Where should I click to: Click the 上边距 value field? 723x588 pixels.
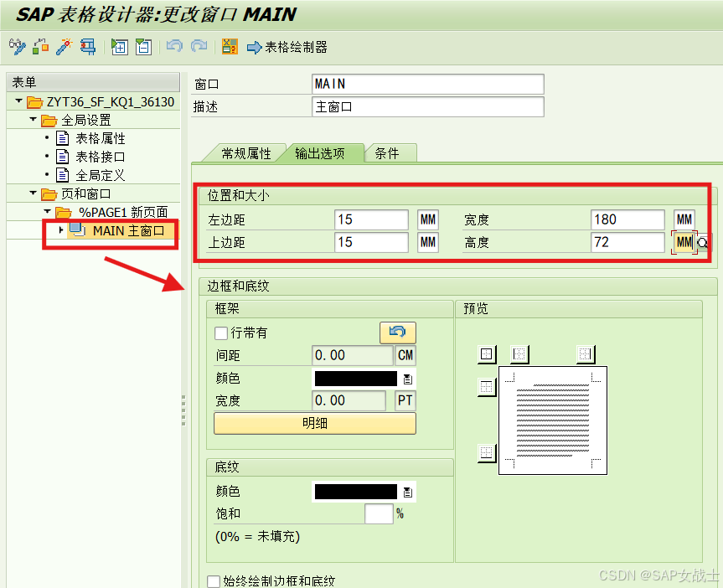371,242
